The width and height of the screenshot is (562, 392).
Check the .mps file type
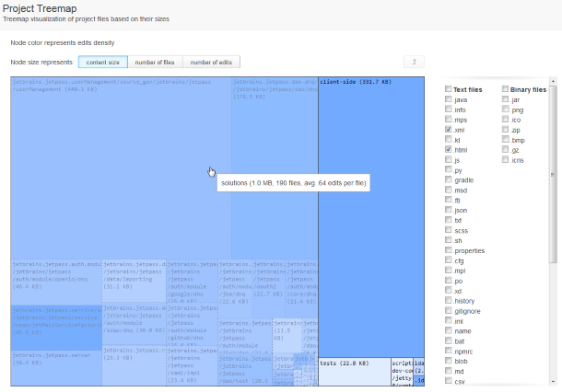pos(449,119)
